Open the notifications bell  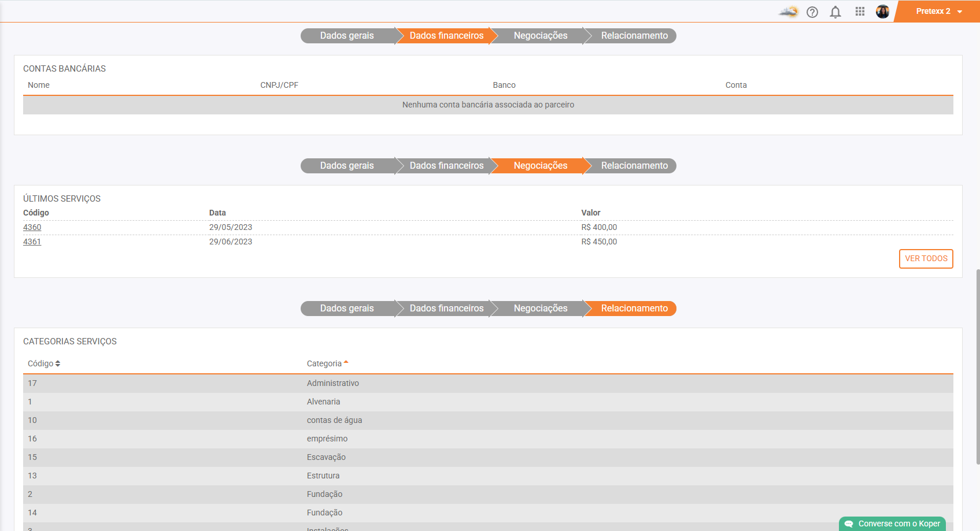pos(835,12)
